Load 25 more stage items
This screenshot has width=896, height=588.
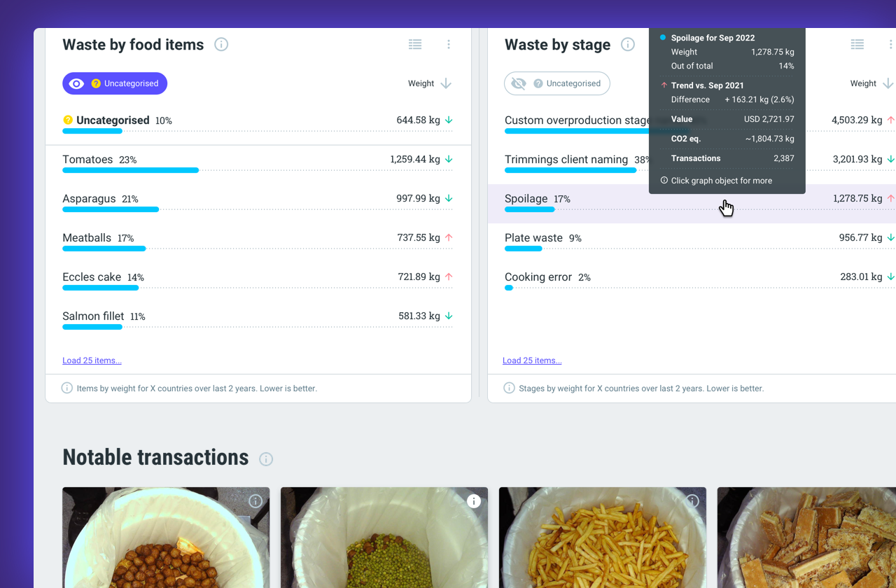tap(532, 360)
